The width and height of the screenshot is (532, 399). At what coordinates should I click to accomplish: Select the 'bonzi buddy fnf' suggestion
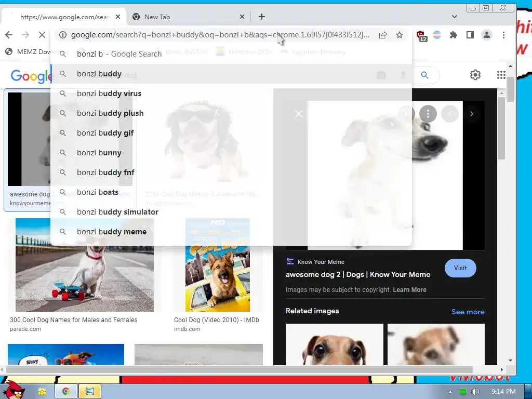coord(231,172)
